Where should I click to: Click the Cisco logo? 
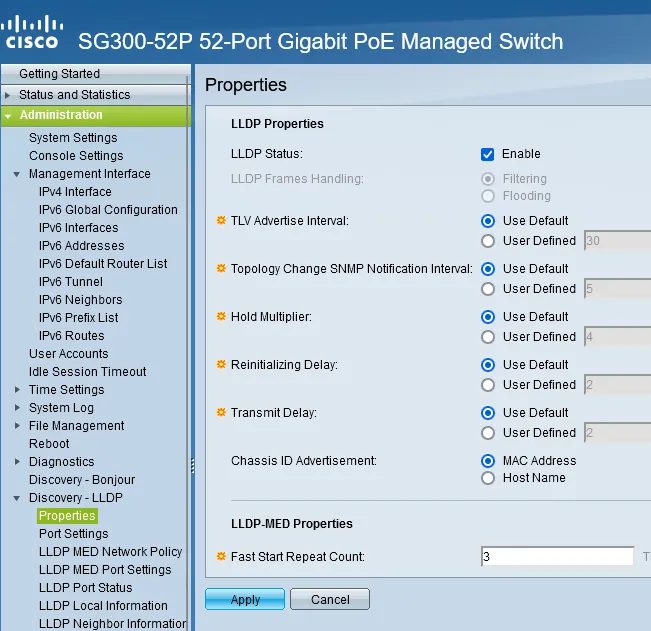32,32
